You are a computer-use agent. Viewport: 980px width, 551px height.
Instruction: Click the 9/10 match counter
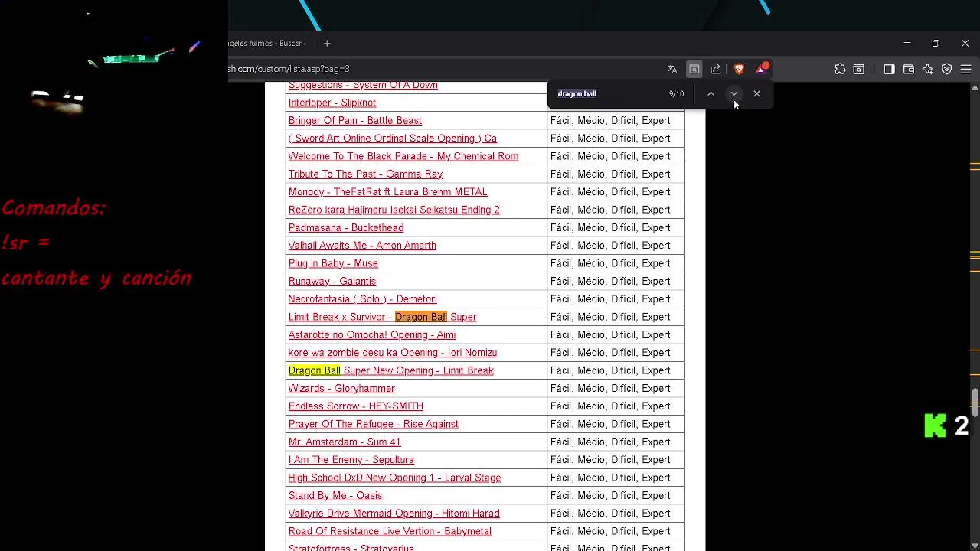click(x=676, y=93)
